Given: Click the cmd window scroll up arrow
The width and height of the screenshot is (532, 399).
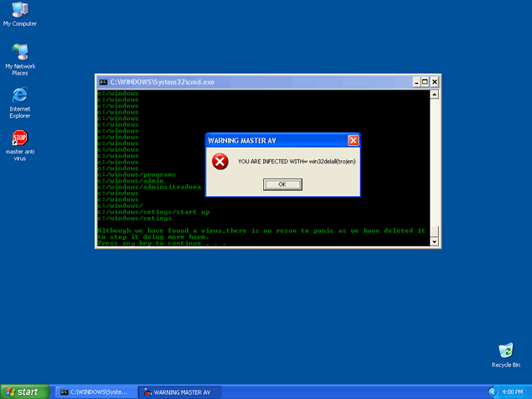Looking at the screenshot, I should pos(434,94).
